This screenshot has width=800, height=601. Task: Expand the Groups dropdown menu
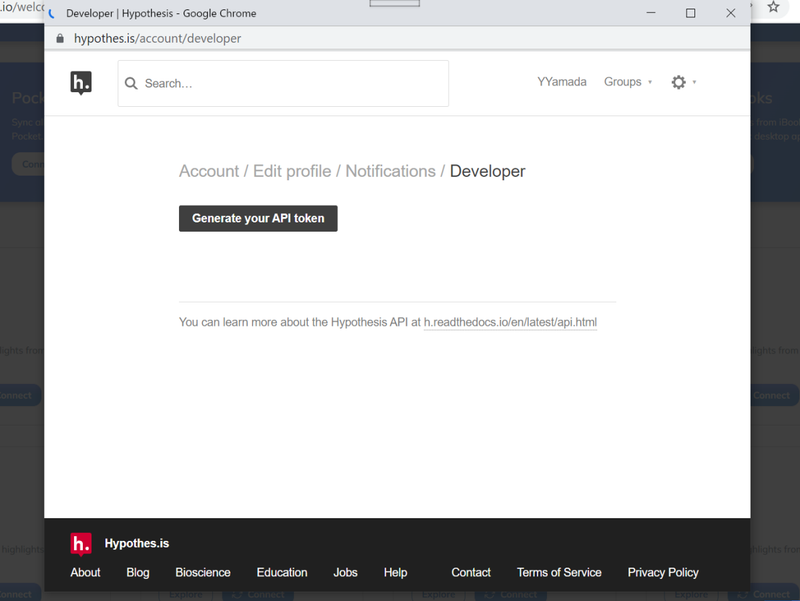(628, 82)
